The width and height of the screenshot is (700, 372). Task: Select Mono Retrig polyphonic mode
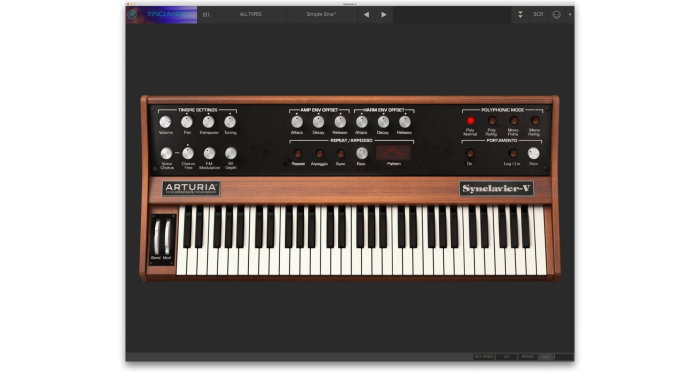click(535, 121)
